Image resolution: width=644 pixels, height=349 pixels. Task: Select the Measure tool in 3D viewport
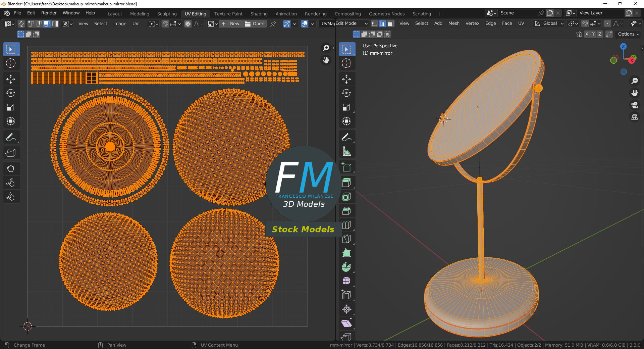(346, 151)
